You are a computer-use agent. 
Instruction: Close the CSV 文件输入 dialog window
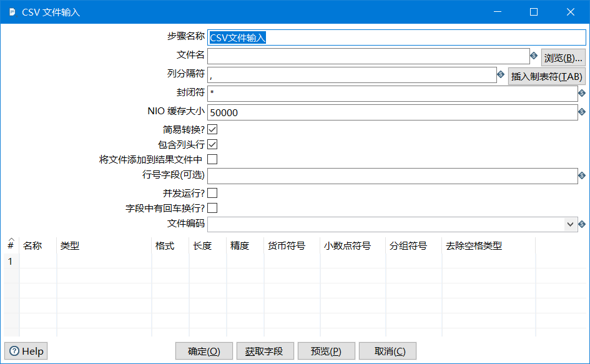point(571,12)
